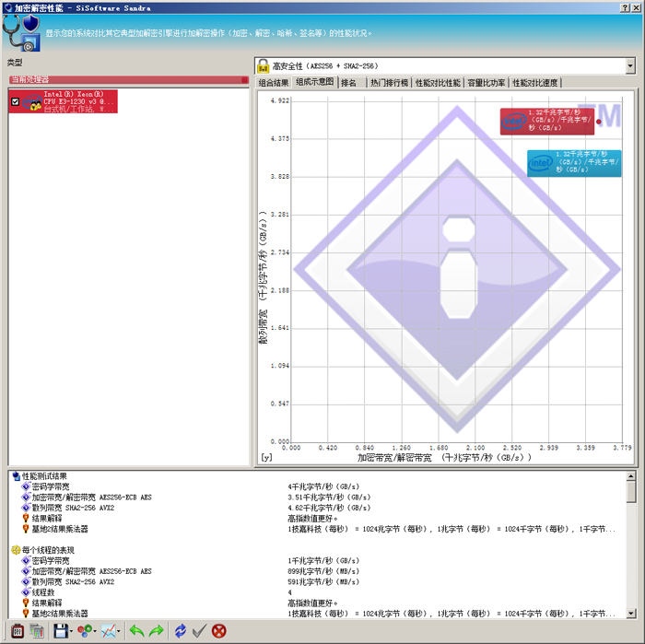Click the copy results chart icon

tap(37, 631)
